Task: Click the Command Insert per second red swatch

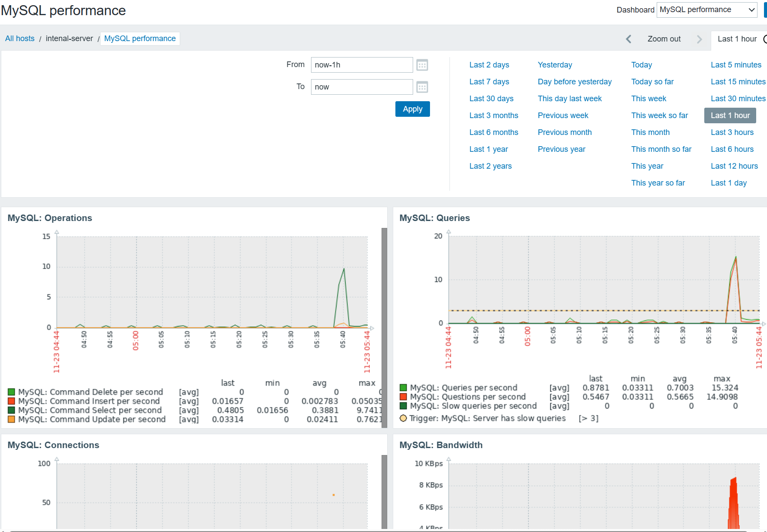Action: tap(11, 401)
